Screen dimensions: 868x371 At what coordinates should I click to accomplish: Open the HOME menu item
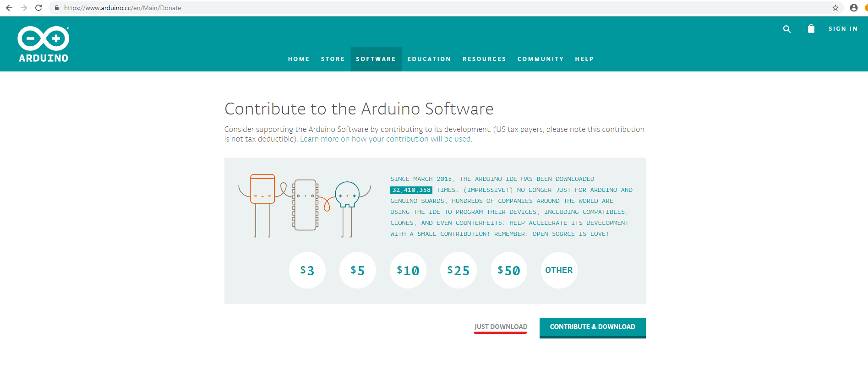(299, 59)
